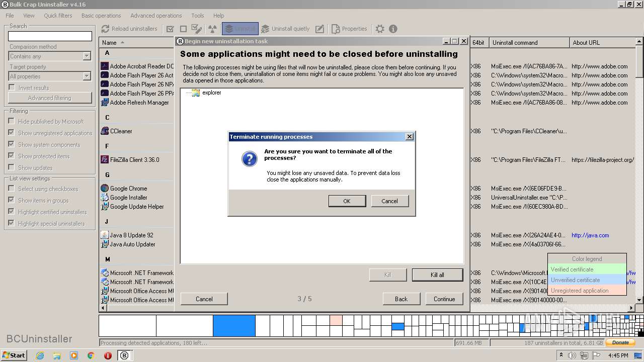This screenshot has height=362, width=644.
Task: Select the explorer process icon in list
Action: pyautogui.click(x=196, y=93)
